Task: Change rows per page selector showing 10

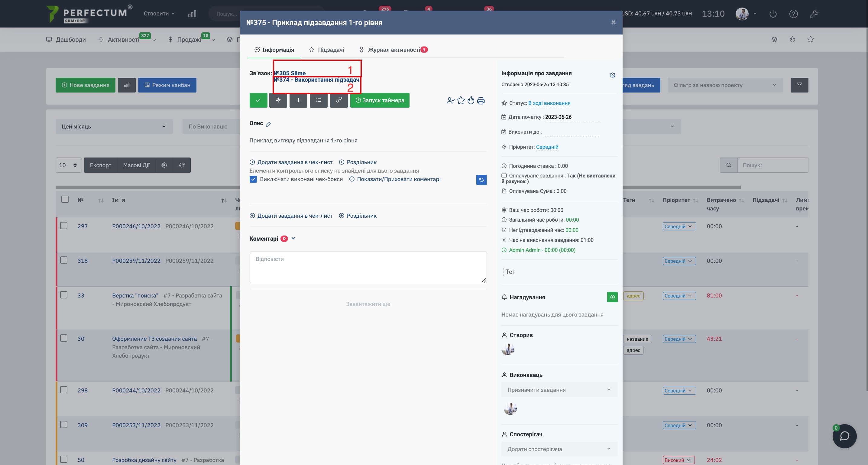Action: [x=68, y=165]
